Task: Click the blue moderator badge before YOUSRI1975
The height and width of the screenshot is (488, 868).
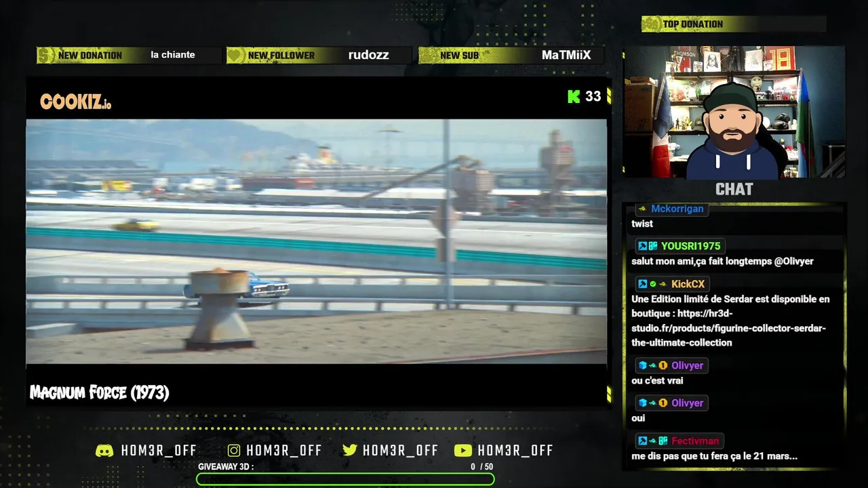Action: [x=642, y=246]
